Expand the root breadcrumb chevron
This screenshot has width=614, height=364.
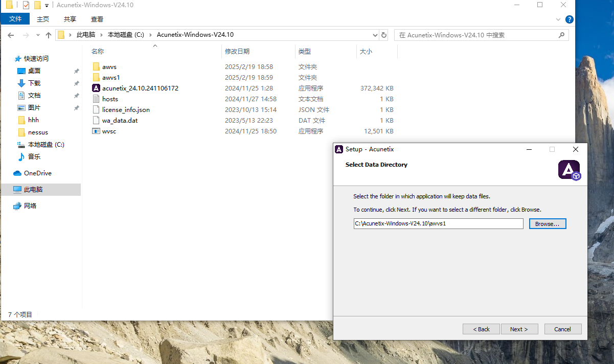tap(71, 35)
